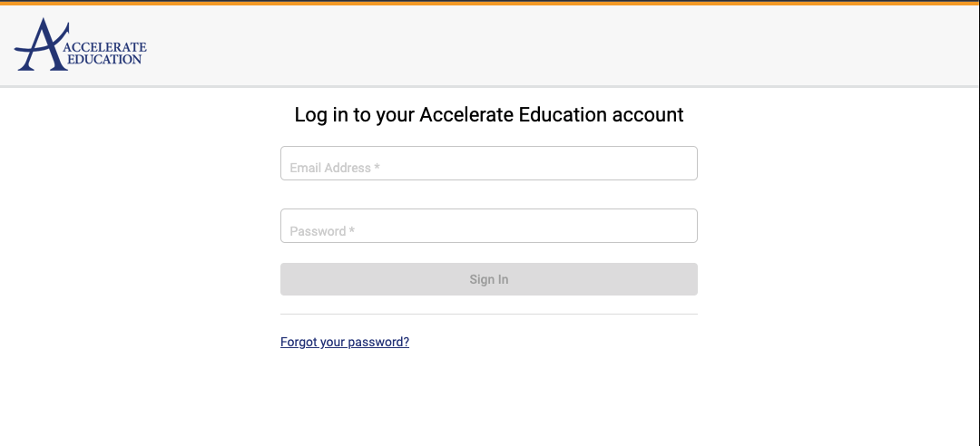Viewport: 980px width, 446px height.
Task: Click the "Password" placeholder label text
Action: point(318,231)
